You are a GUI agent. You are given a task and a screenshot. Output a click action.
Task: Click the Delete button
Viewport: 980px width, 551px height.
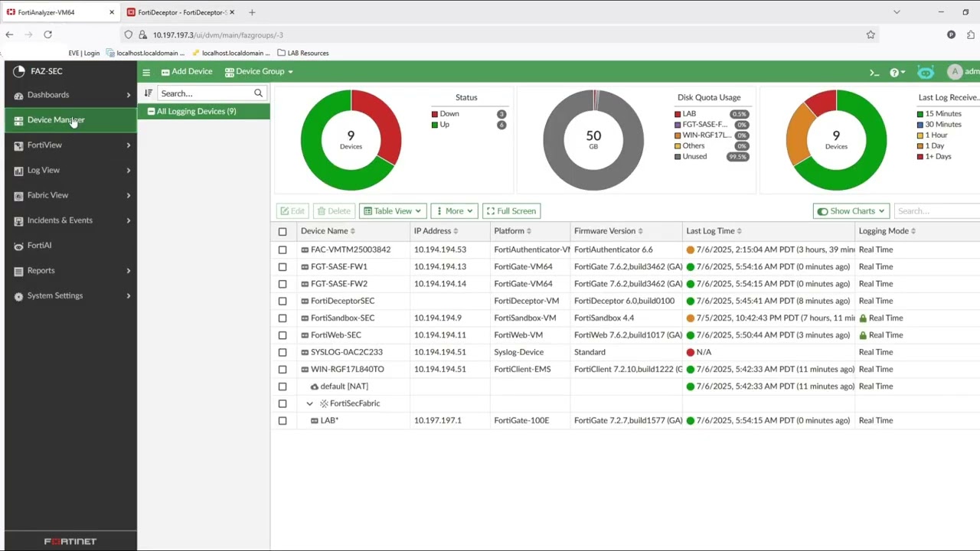pos(334,211)
